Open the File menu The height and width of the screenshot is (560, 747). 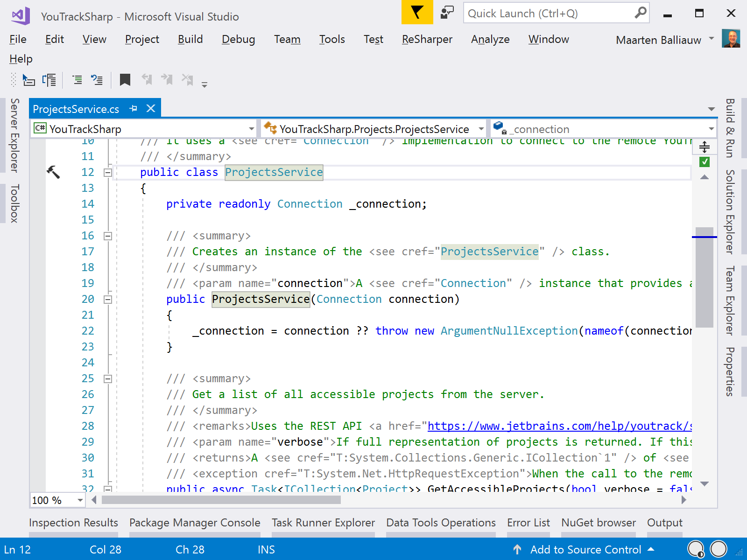point(18,39)
